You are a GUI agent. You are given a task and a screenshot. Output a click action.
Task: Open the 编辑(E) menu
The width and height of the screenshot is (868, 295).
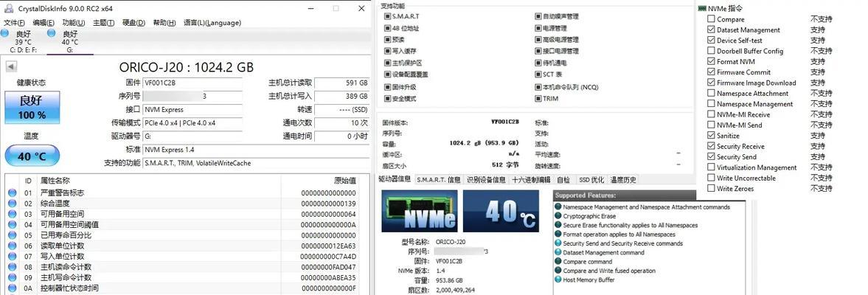[44, 23]
